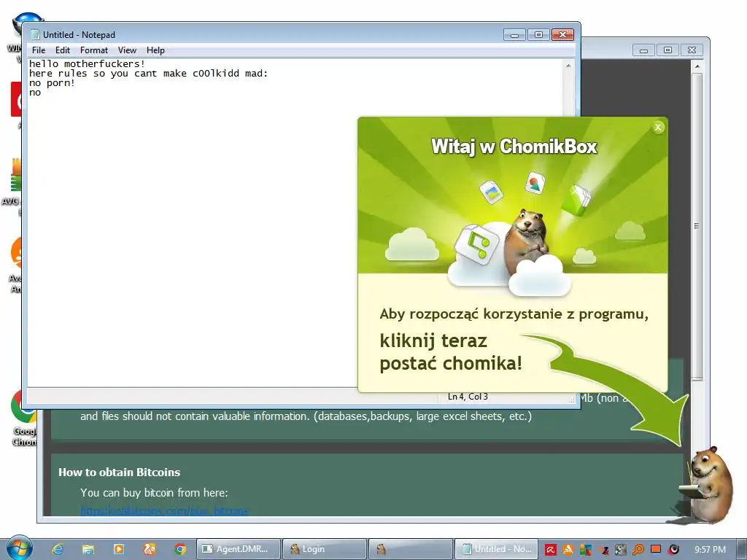The width and height of the screenshot is (747, 560).
Task: Maximize the Notepad window
Action: click(x=538, y=35)
